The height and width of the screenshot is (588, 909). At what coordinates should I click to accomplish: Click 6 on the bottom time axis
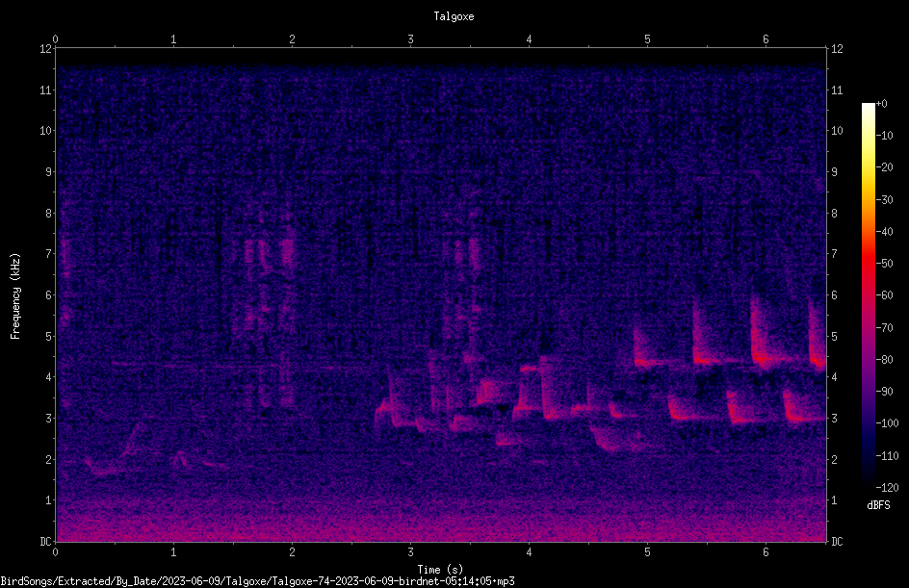[x=766, y=552]
